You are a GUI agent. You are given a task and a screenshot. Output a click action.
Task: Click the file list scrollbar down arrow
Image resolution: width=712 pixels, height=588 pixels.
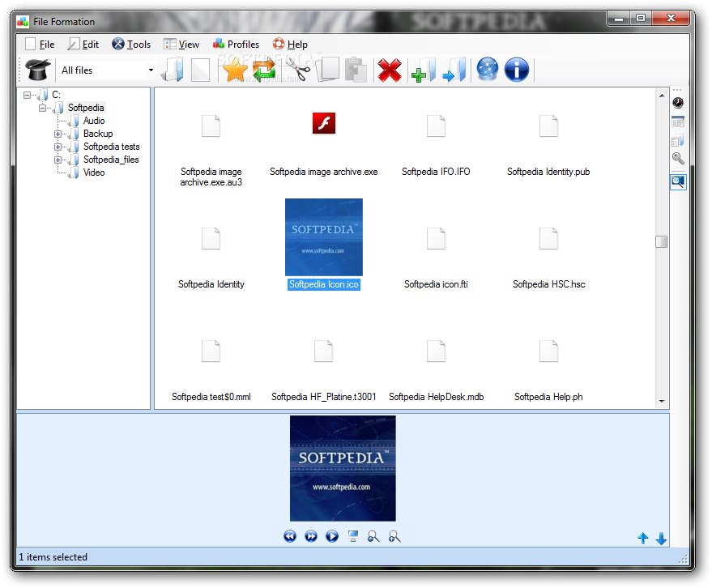coord(662,402)
